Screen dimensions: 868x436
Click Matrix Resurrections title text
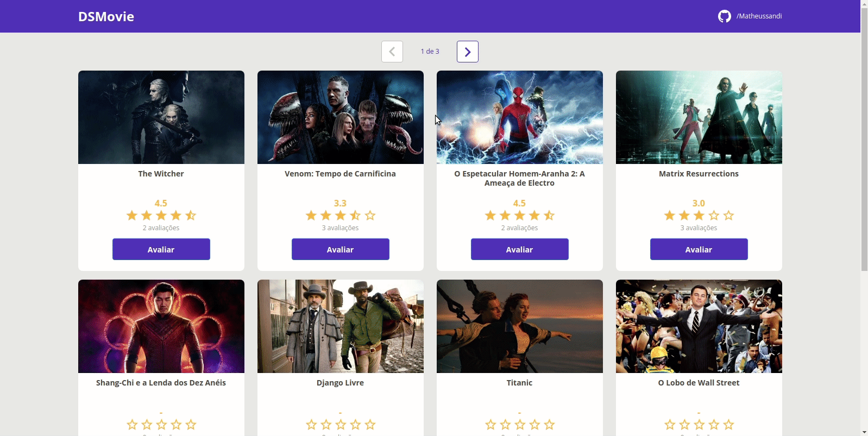point(699,174)
